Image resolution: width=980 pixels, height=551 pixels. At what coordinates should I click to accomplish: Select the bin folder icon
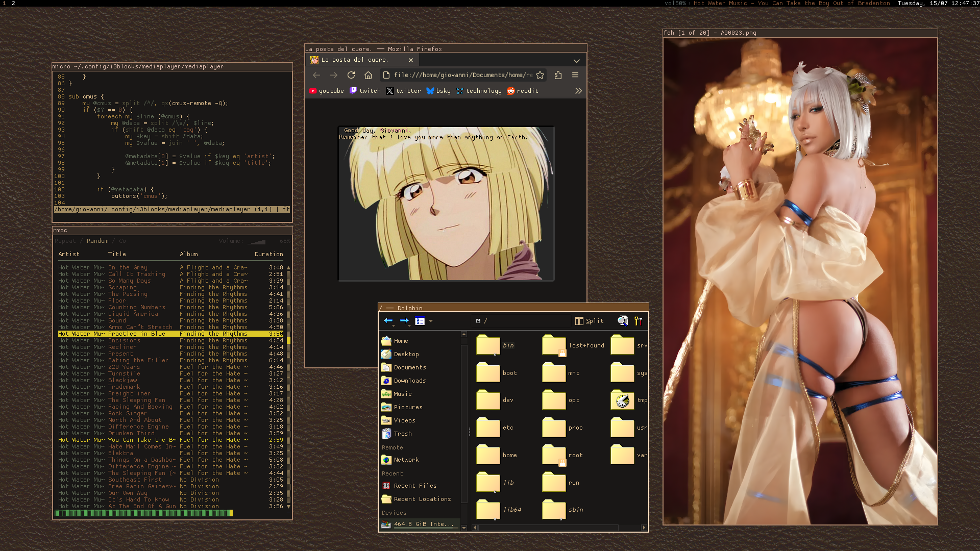488,345
